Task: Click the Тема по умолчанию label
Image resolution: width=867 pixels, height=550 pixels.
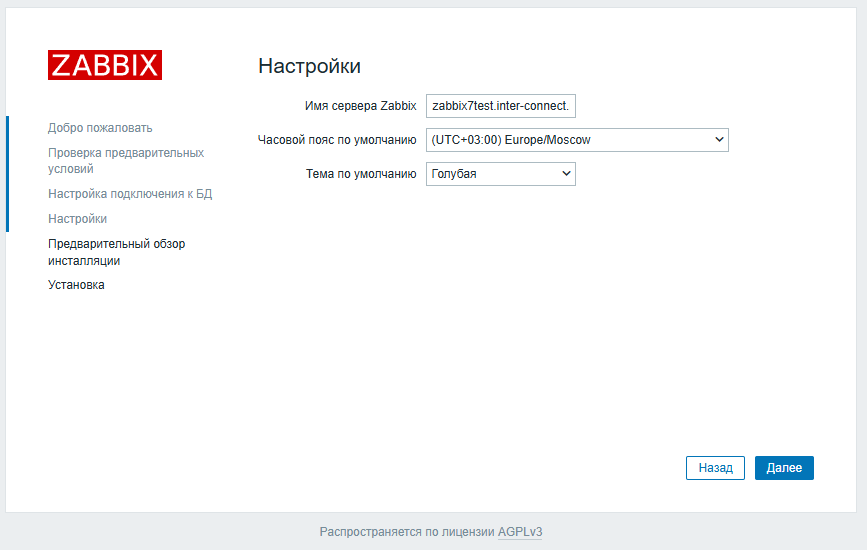Action: point(361,174)
